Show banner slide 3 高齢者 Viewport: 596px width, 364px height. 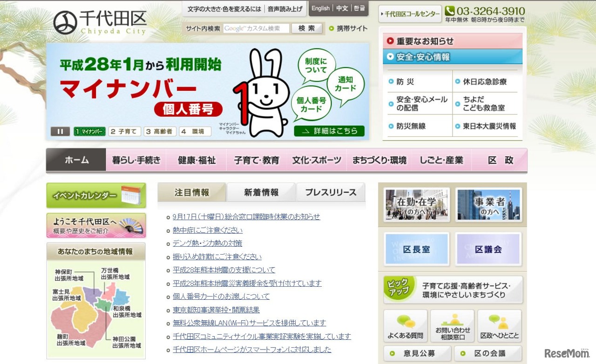pos(160,131)
